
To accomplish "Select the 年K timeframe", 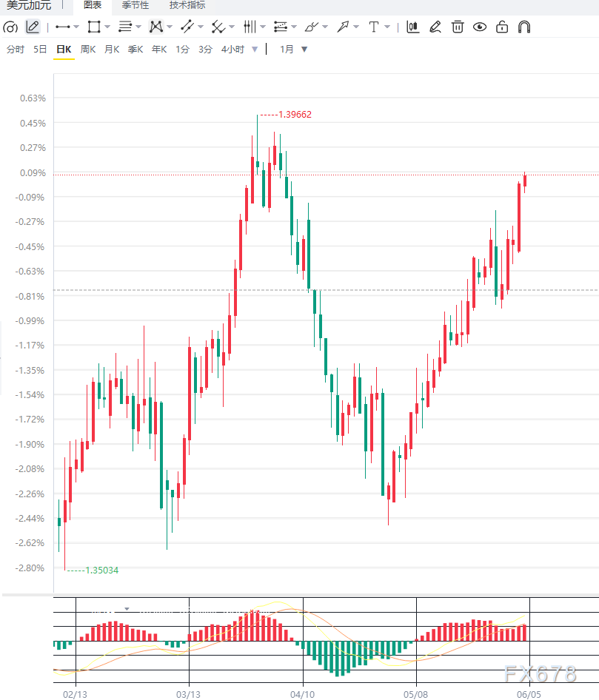I will point(159,49).
